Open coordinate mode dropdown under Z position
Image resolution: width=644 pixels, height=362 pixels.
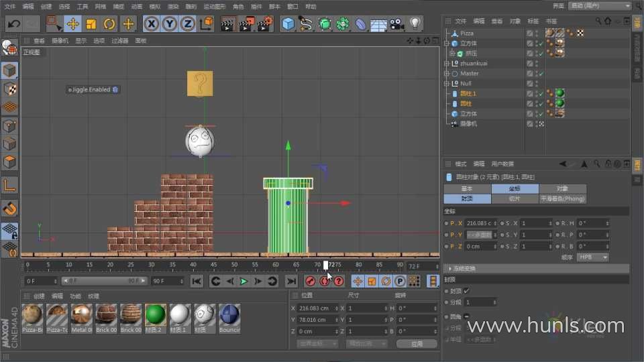pos(317,343)
